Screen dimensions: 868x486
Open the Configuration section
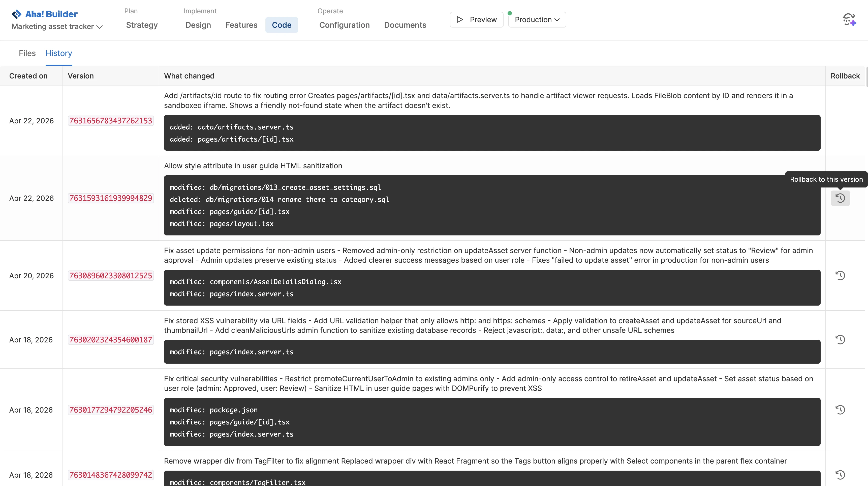[344, 25]
